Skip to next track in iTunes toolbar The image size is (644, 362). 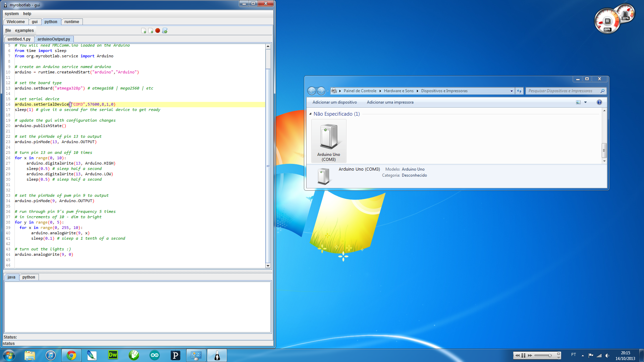pos(530,355)
